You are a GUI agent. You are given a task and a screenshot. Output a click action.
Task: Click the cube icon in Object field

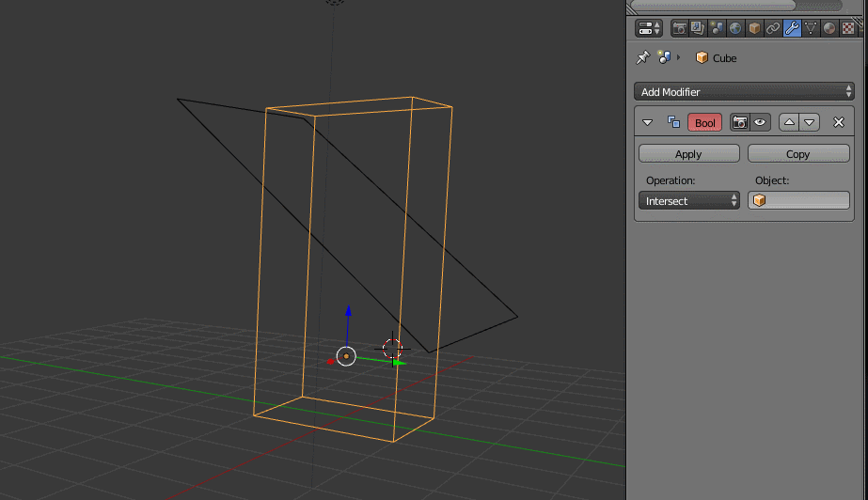tap(760, 201)
